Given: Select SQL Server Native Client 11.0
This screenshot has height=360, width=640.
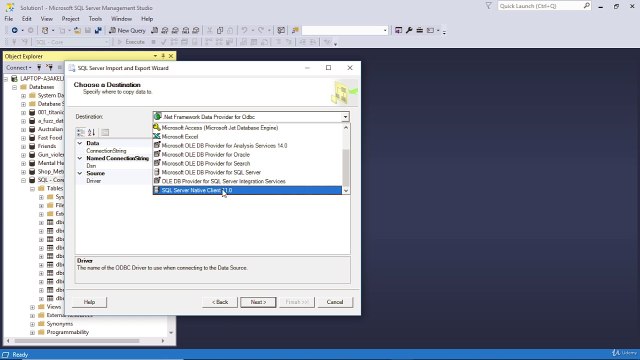Looking at the screenshot, I should pyautogui.click(x=247, y=190).
